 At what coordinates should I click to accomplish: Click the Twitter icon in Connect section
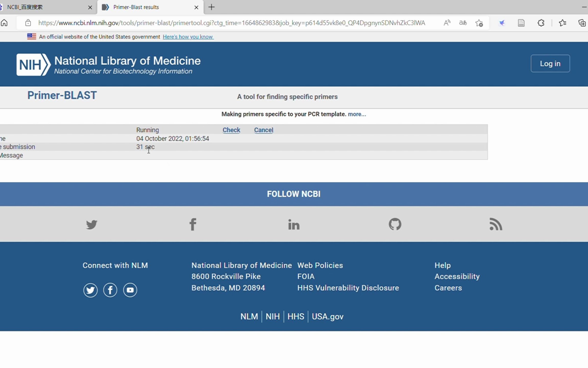(91, 290)
